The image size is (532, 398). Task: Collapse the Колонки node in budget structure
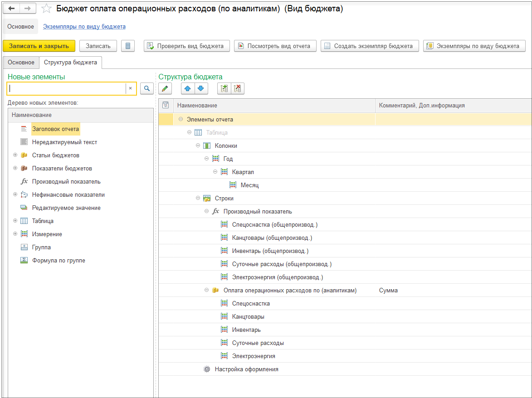(x=198, y=146)
